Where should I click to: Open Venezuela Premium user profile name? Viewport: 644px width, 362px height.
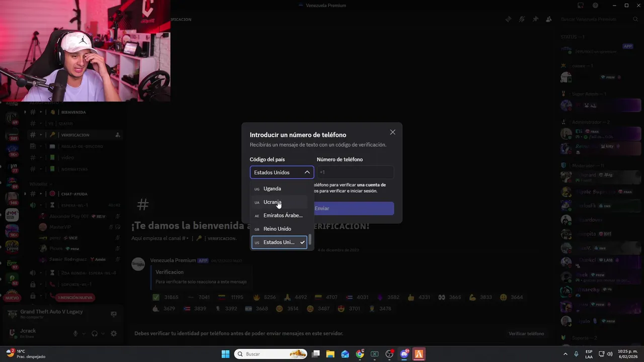(x=173, y=260)
